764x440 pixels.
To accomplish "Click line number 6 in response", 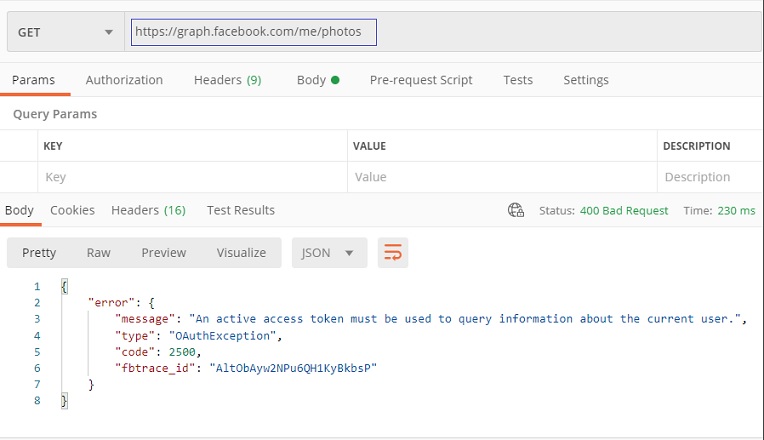I will (37, 368).
